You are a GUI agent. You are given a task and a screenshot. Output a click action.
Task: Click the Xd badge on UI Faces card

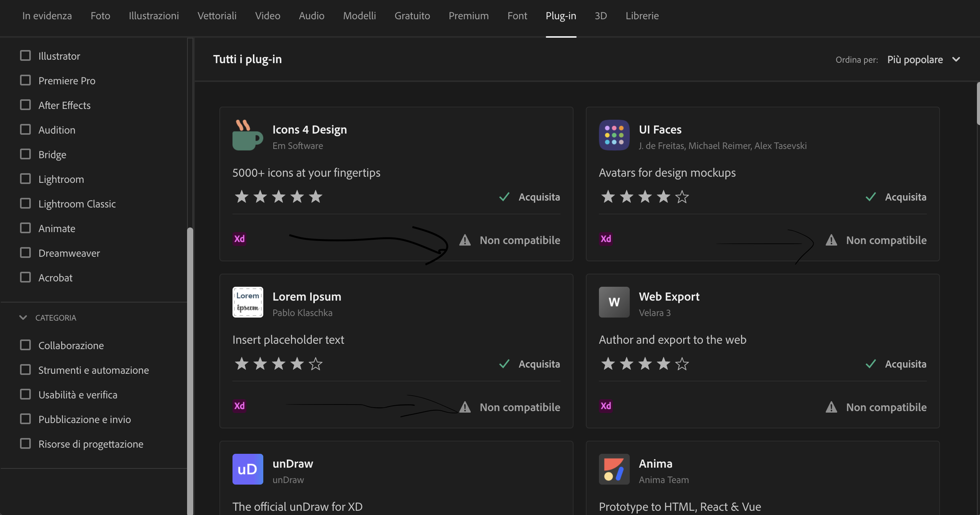(x=605, y=239)
